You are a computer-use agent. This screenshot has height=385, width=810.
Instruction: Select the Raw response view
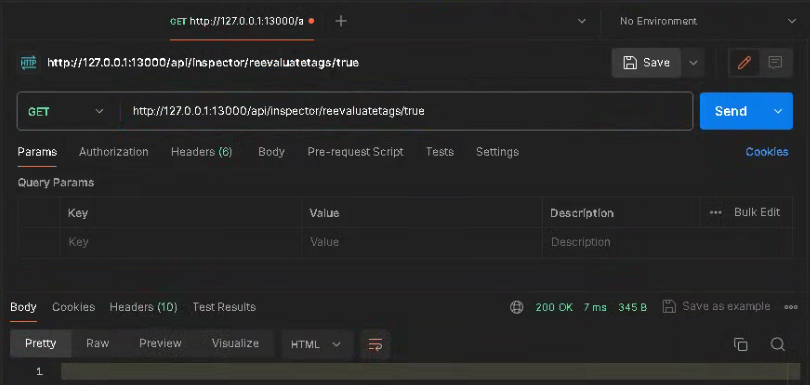tap(98, 344)
